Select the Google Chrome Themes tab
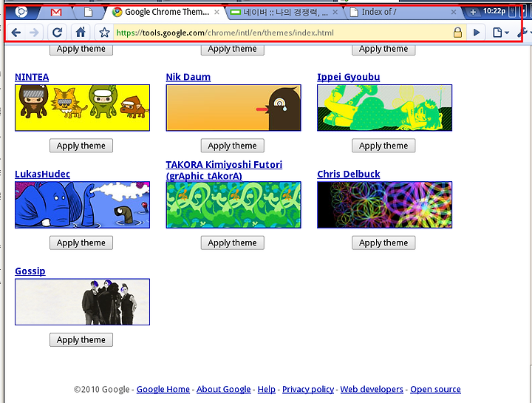 point(166,13)
